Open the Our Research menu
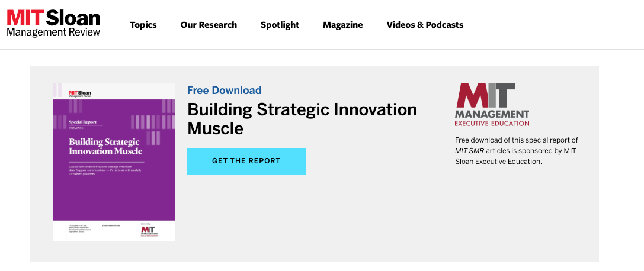Image resolution: width=644 pixels, height=271 pixels. (x=209, y=25)
